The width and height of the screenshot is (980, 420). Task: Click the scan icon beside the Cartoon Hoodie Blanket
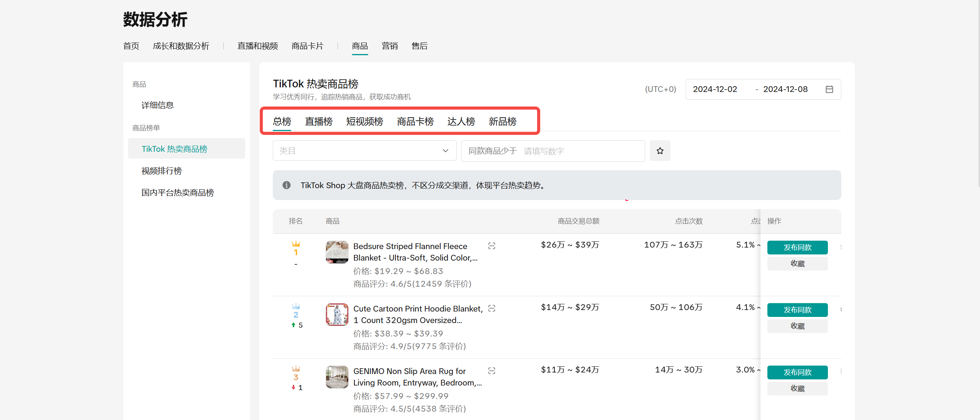[492, 308]
